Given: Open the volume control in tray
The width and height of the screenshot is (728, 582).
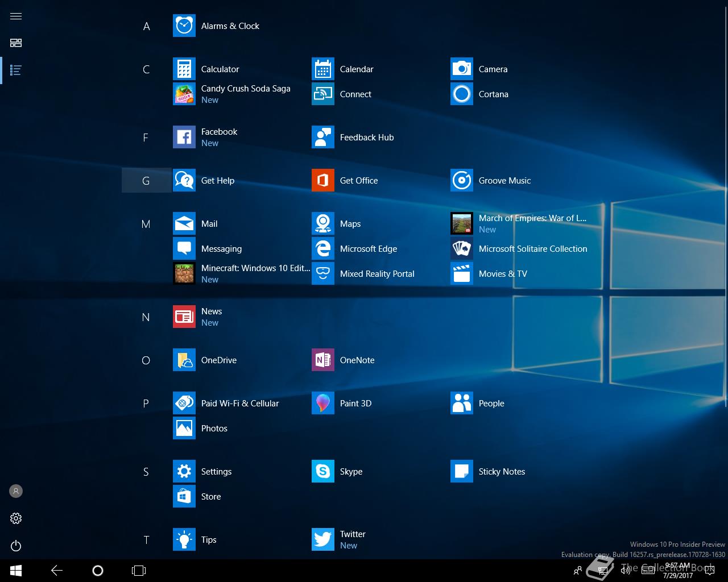Looking at the screenshot, I should click(625, 571).
